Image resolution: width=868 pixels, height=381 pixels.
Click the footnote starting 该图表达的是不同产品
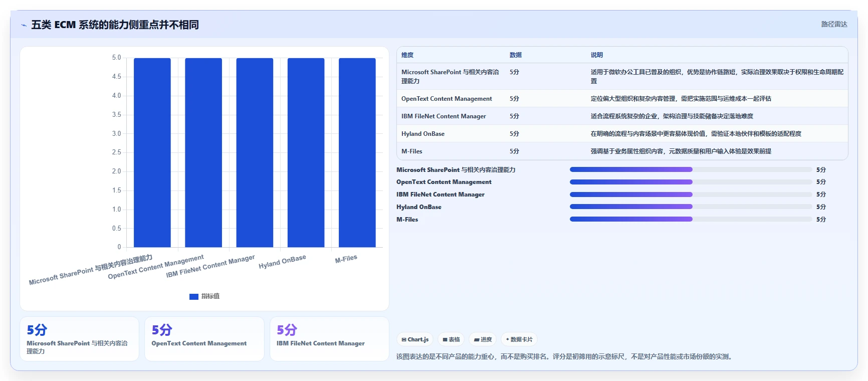[x=565, y=357]
